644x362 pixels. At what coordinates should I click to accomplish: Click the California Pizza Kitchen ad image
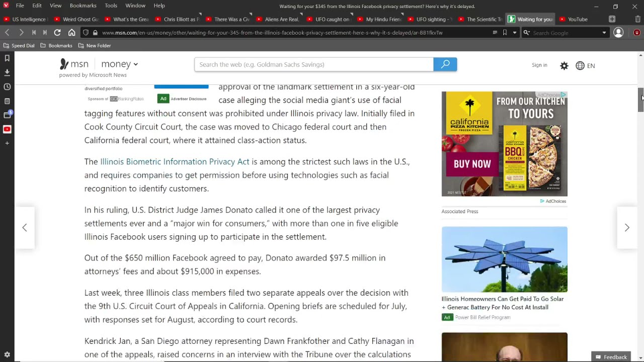[504, 144]
